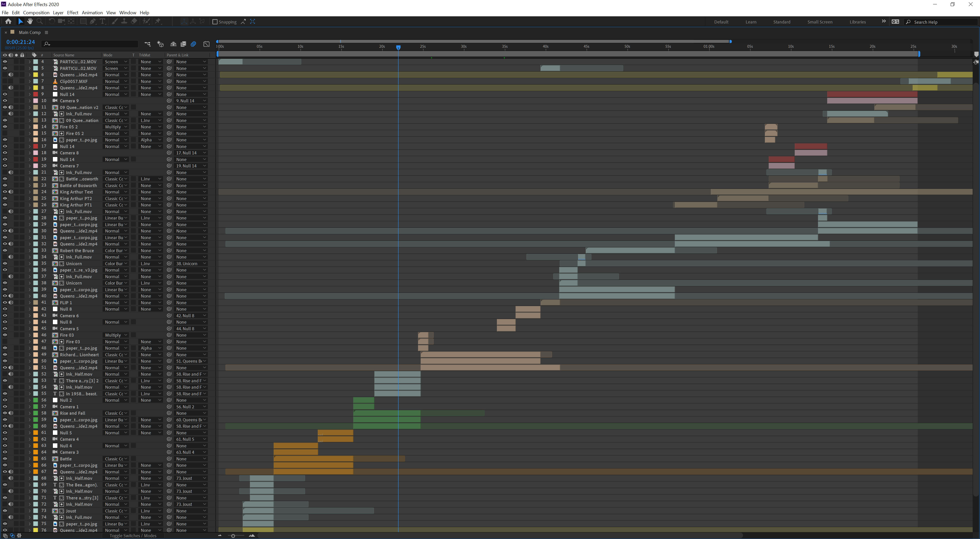Open the Window menu
Screen dimensions: 980x539
tap(128, 13)
